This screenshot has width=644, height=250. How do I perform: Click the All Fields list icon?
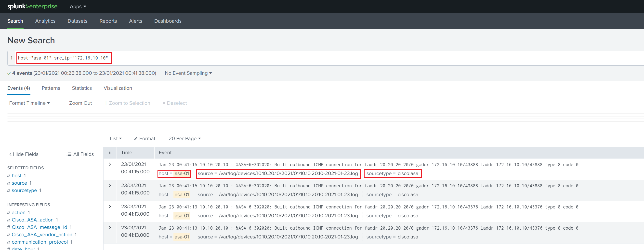(68, 154)
